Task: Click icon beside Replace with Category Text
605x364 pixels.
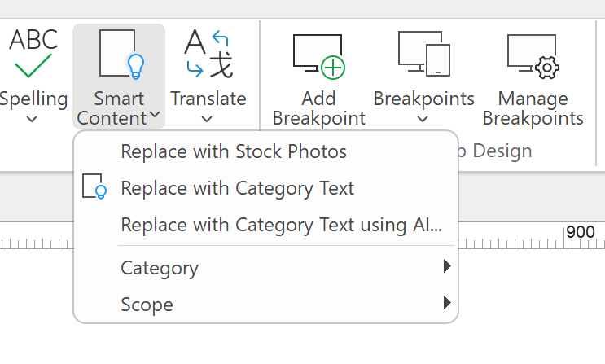Action: 94,187
